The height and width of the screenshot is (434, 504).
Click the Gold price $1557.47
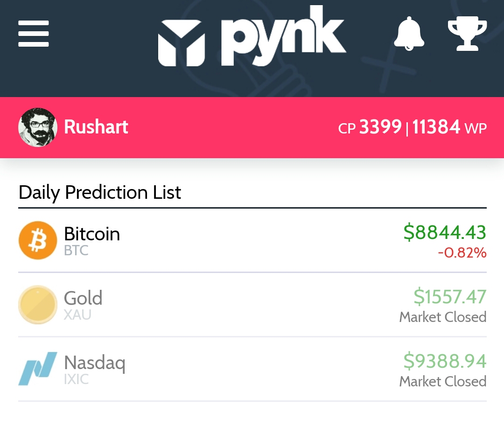click(x=450, y=297)
